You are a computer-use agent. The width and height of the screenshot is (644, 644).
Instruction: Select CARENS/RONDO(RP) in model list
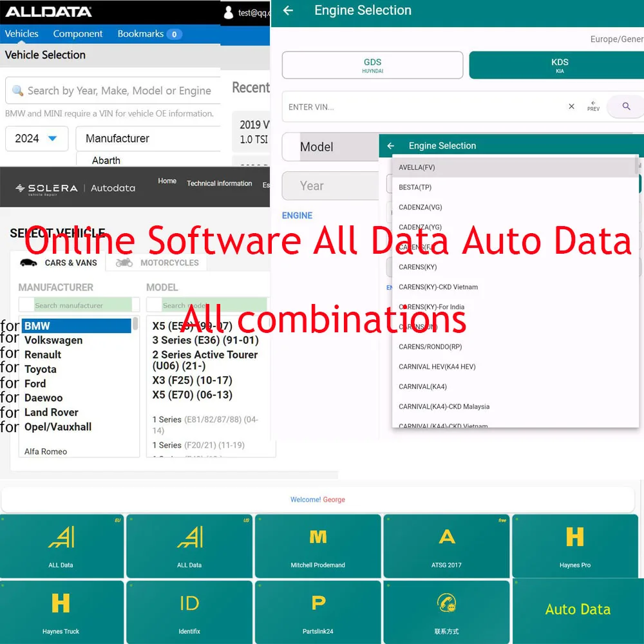pos(514,346)
